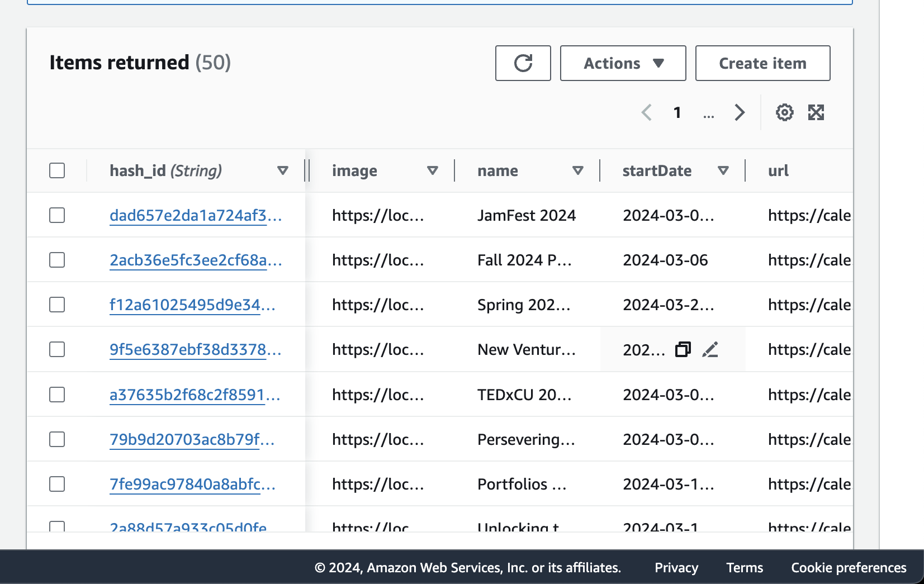Open item 79b9d20703ac8b79f...
The width and height of the screenshot is (924, 584).
(x=192, y=439)
